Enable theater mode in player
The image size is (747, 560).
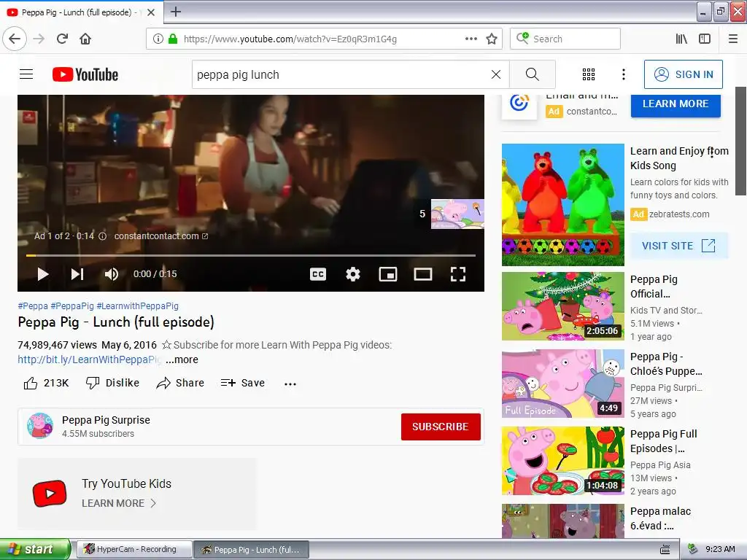423,274
